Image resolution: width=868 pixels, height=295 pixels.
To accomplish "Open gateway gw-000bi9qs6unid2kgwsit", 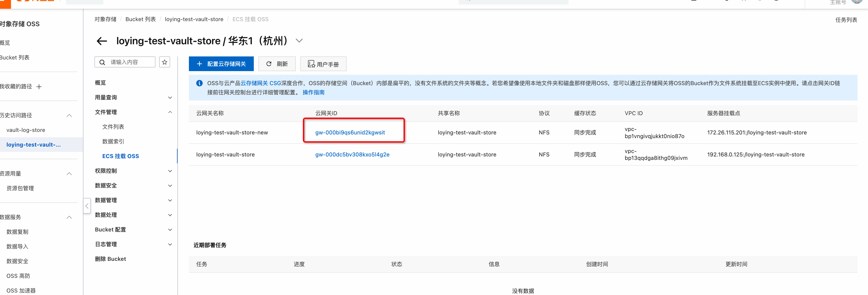I will [350, 133].
